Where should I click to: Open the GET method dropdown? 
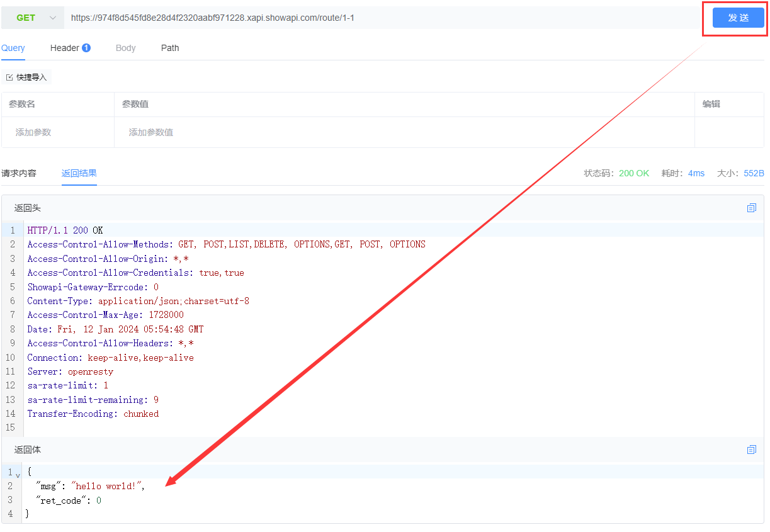click(33, 18)
